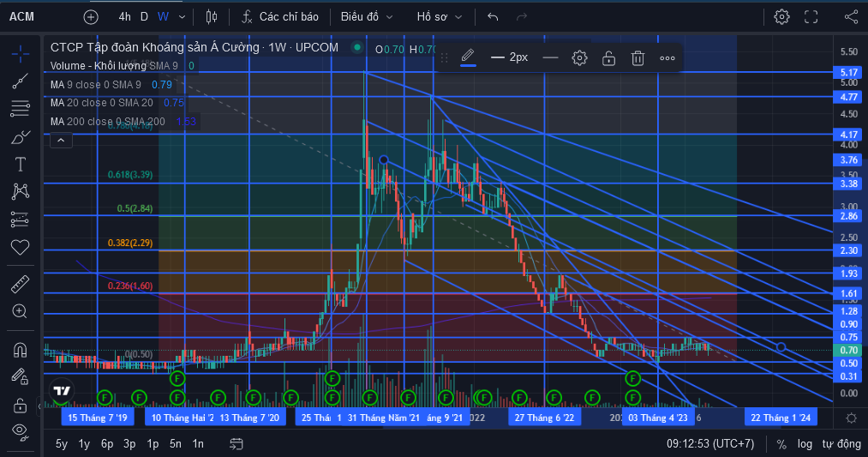The height and width of the screenshot is (457, 868).
Task: Select the 1n date range
Action: click(198, 443)
